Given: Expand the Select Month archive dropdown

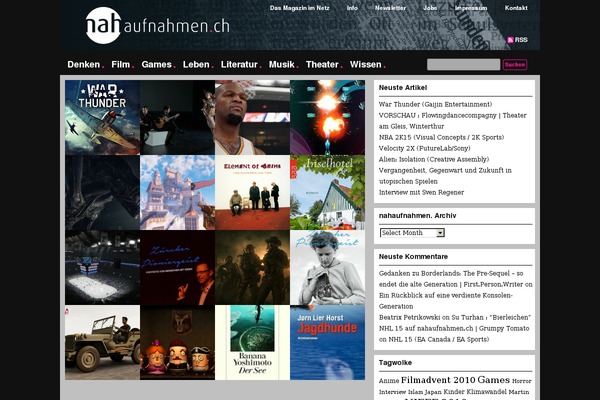Looking at the screenshot, I should pos(412,233).
